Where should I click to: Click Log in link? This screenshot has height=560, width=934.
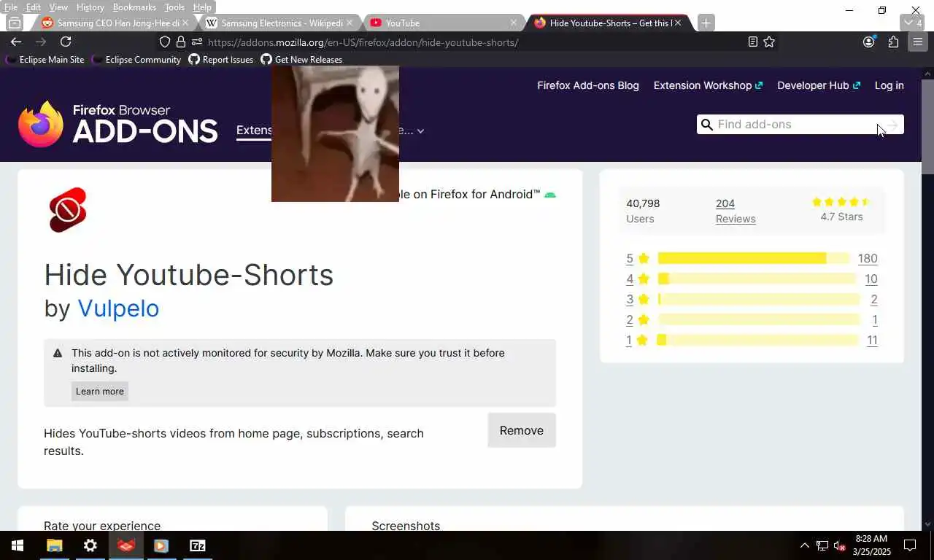point(889,85)
